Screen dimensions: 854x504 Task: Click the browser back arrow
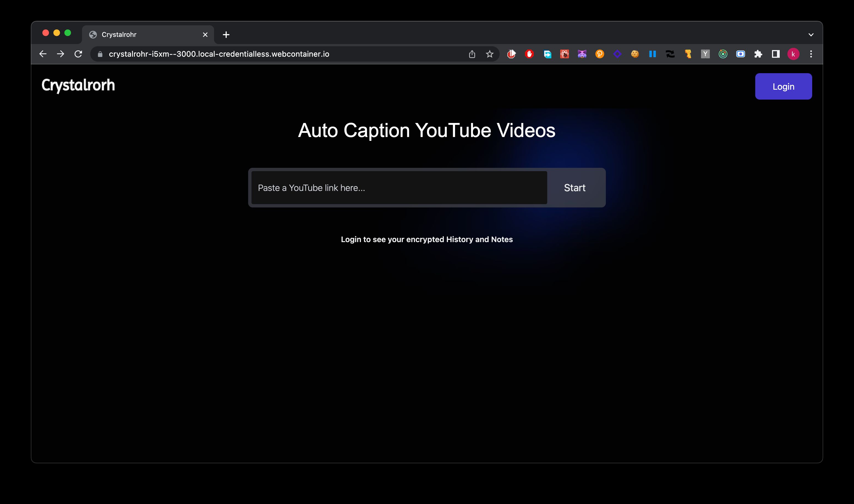pos(43,54)
